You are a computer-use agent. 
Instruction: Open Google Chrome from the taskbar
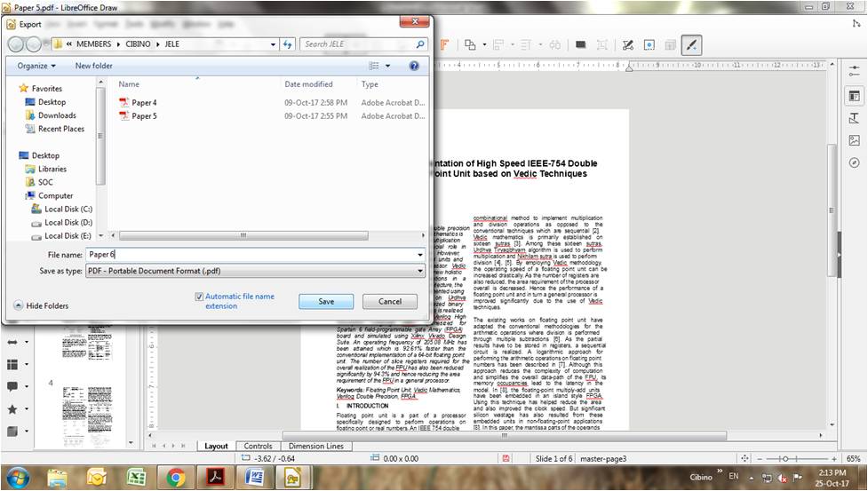pos(176,477)
